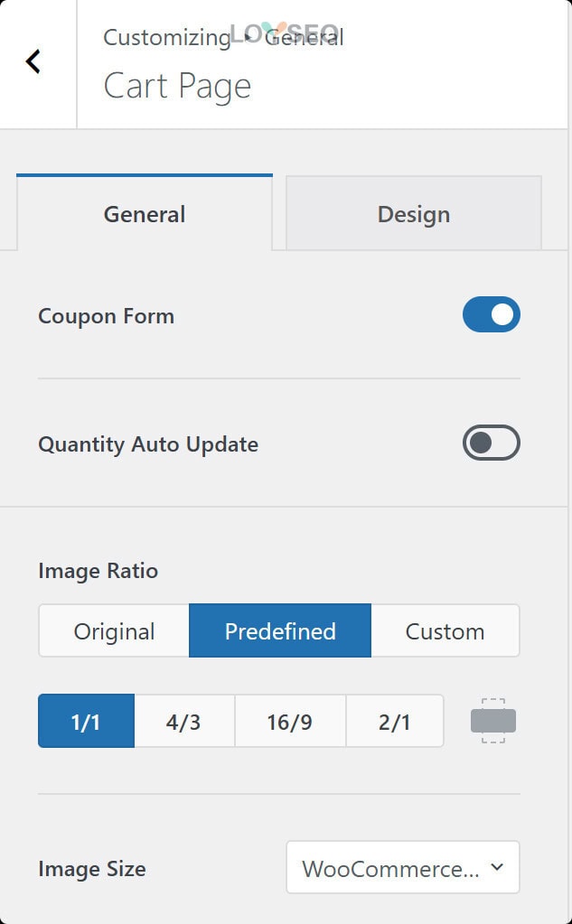
Task: Click the Coupon Form label
Action: (x=106, y=316)
